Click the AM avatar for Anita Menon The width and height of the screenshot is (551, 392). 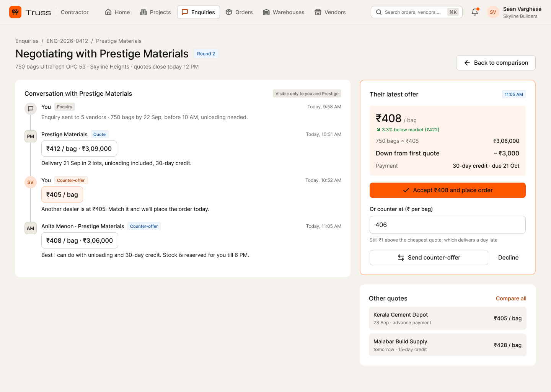tap(31, 228)
